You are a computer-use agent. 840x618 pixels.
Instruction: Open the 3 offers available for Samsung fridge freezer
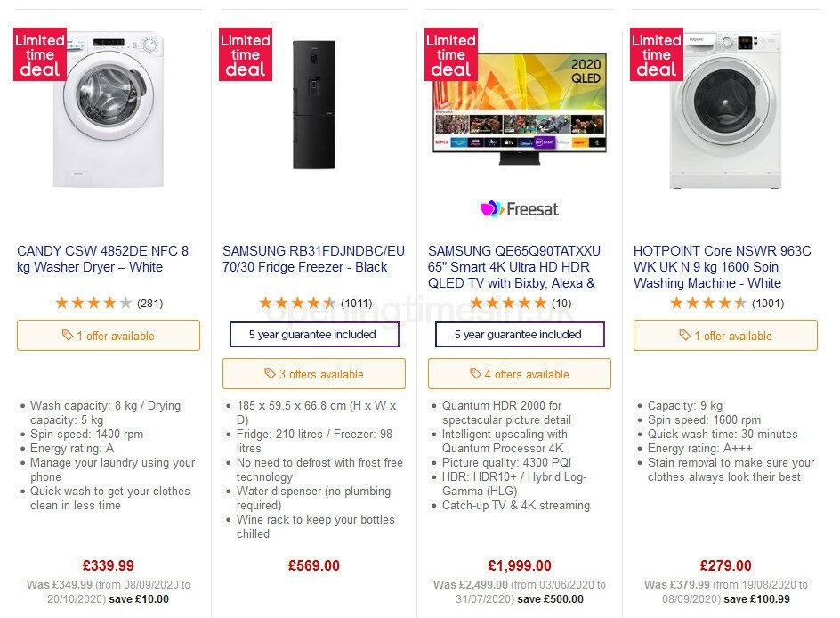tap(313, 373)
